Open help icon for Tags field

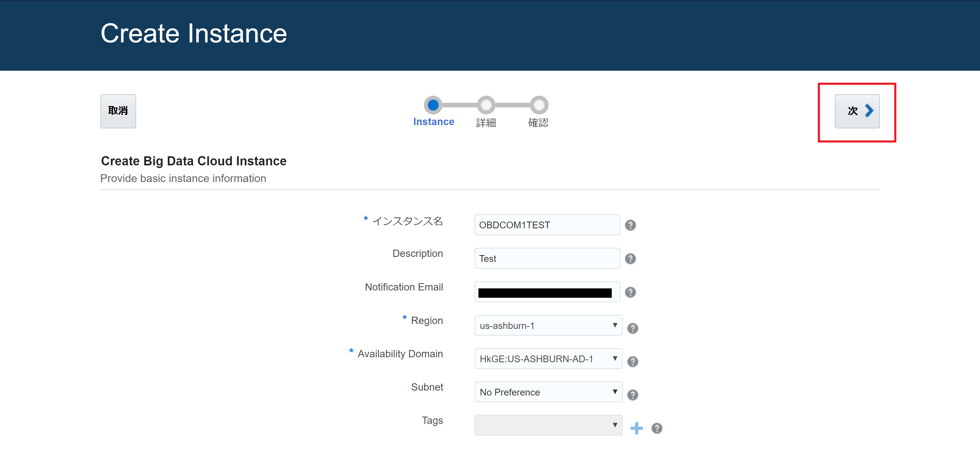657,428
